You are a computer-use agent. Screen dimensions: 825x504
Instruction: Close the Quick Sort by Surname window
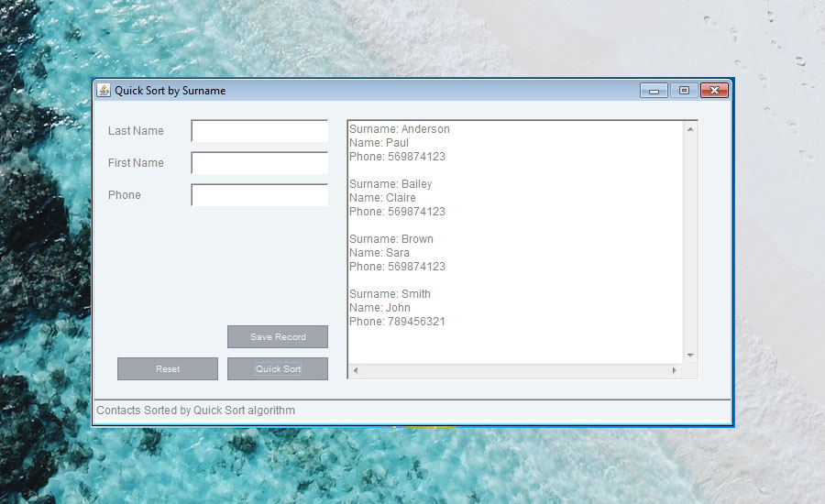pos(714,90)
